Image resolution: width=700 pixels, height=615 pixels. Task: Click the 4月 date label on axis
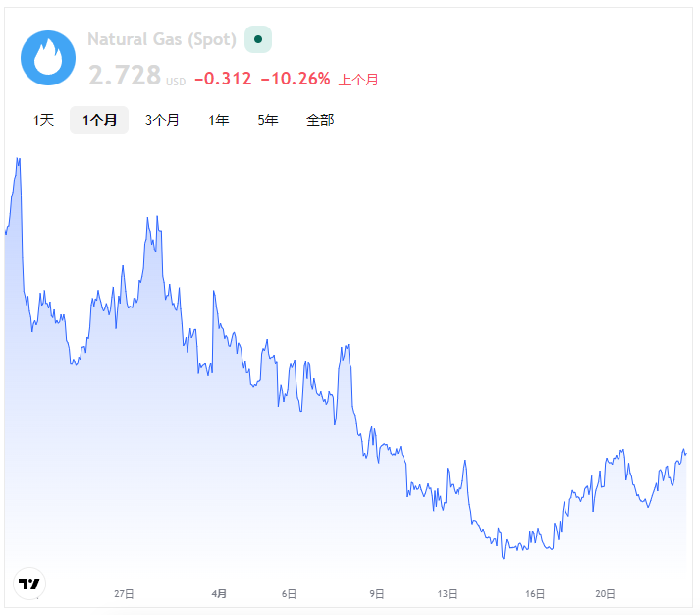(x=219, y=594)
